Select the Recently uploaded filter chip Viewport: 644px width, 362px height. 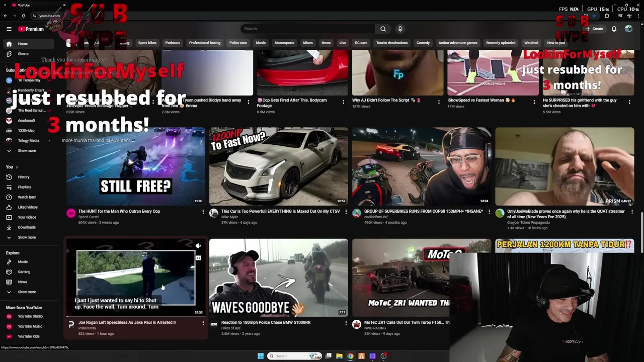tap(501, 43)
